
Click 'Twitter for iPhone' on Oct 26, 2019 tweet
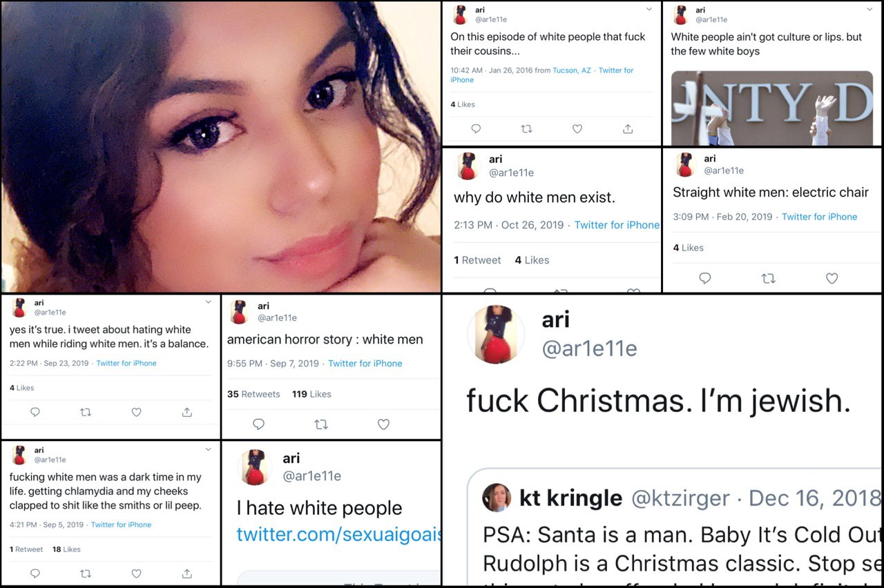[617, 225]
